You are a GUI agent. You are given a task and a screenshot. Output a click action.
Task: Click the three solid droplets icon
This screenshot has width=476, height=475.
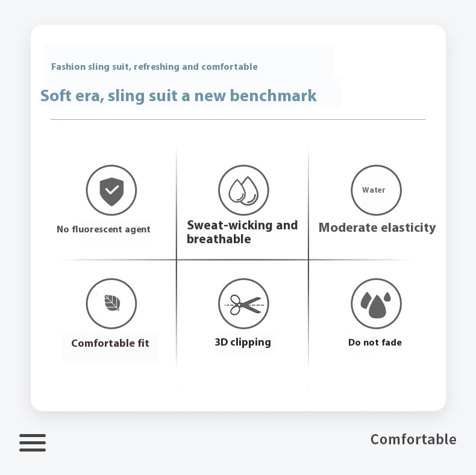pyautogui.click(x=376, y=303)
